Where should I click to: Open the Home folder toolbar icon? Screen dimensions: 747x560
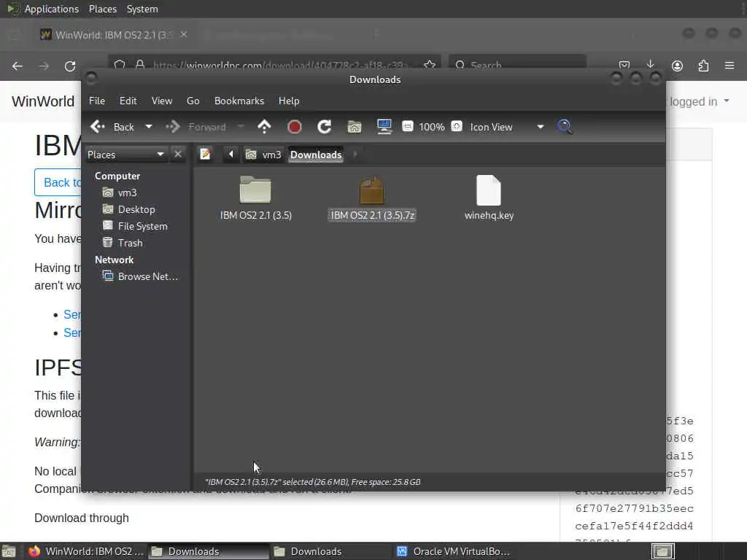[355, 127]
